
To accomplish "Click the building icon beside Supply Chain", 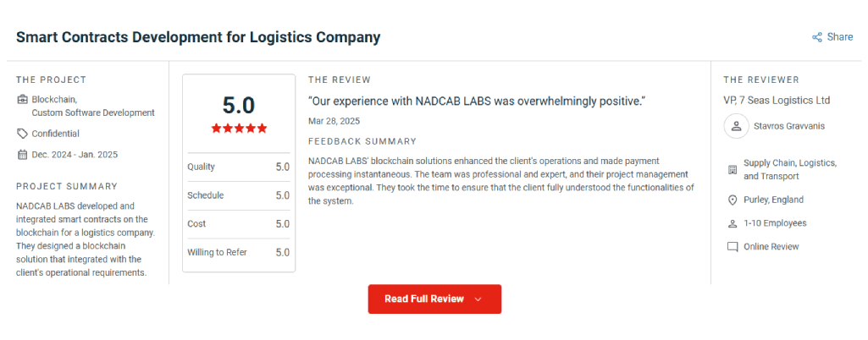I will tap(733, 170).
